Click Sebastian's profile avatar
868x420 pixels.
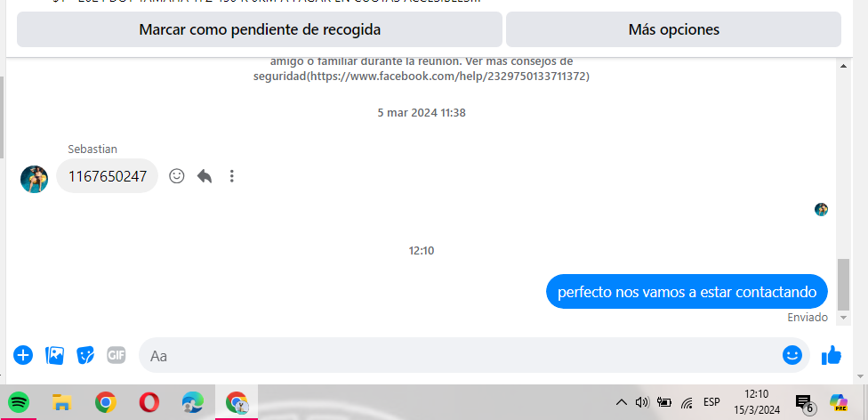click(x=35, y=179)
